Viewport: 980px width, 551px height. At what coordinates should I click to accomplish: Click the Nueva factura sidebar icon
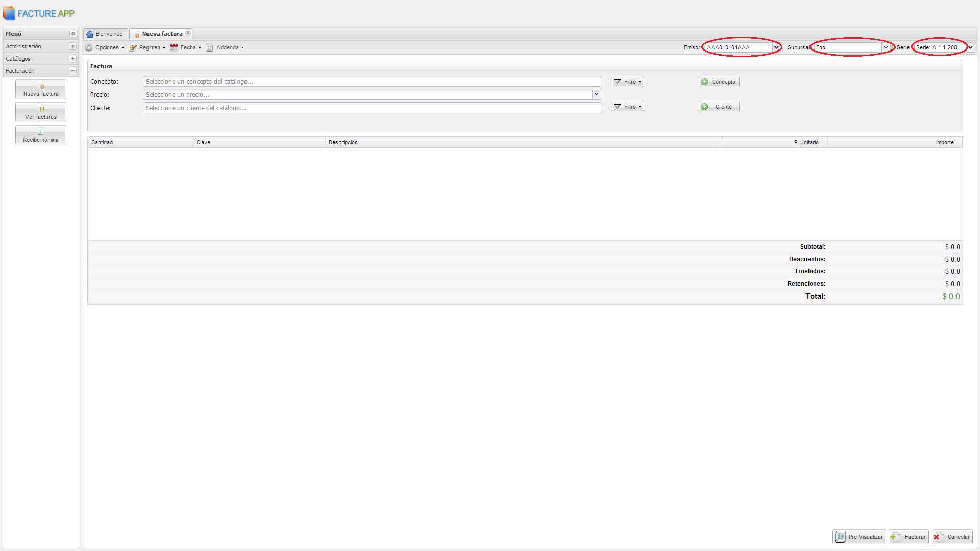tap(42, 87)
